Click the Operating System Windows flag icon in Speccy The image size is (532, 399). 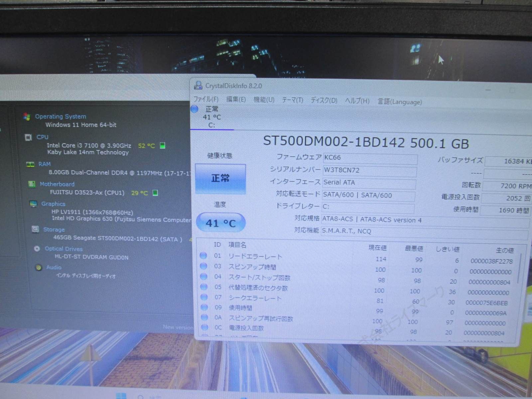click(27, 116)
